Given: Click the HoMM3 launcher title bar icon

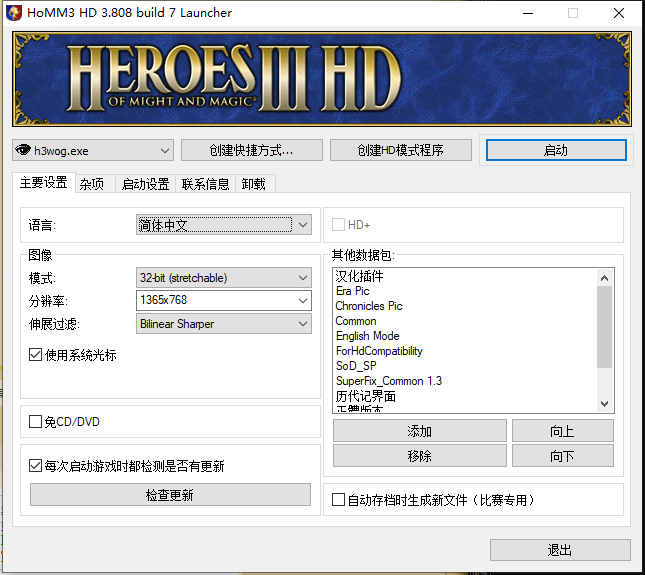Looking at the screenshot, I should pos(14,13).
